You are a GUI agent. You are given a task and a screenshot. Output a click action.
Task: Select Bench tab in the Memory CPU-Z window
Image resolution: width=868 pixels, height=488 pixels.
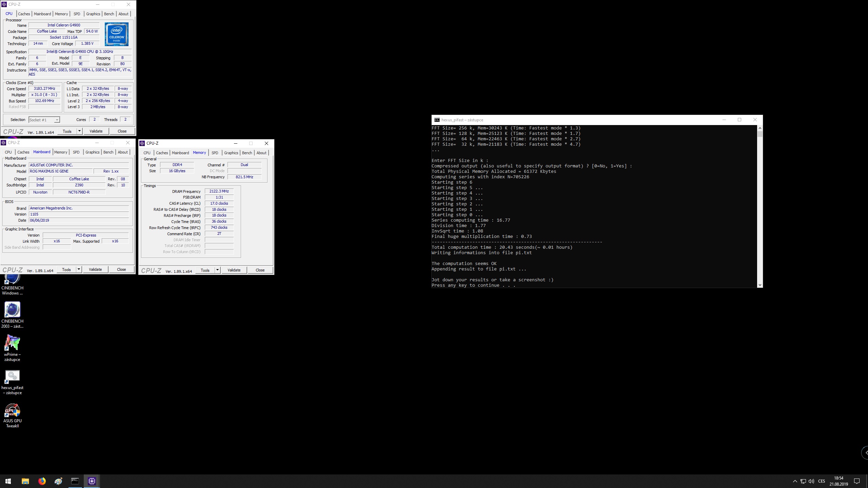[x=247, y=153]
